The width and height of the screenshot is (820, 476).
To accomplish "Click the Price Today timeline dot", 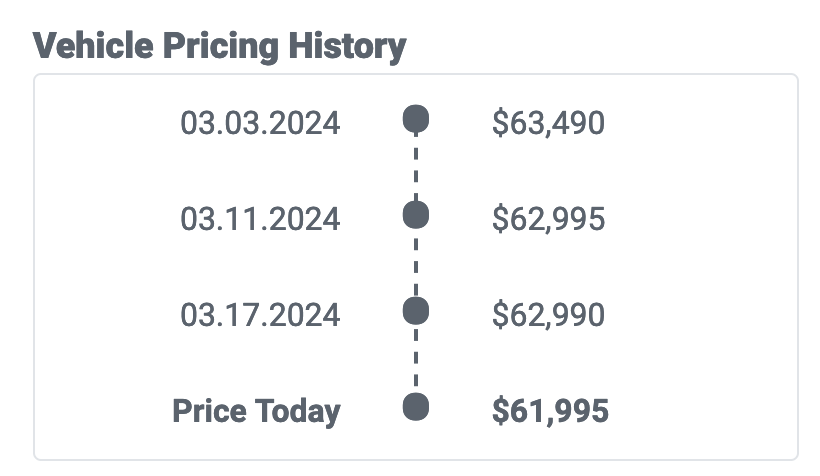I will tap(416, 407).
